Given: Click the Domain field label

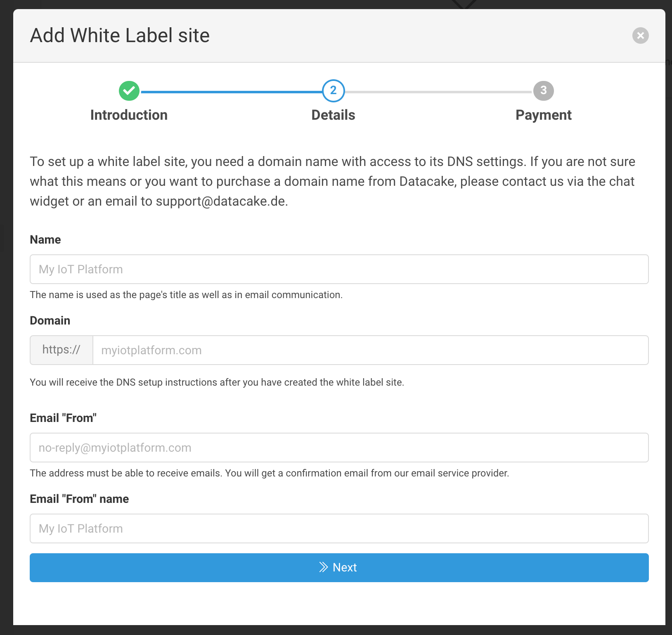Looking at the screenshot, I should coord(50,321).
